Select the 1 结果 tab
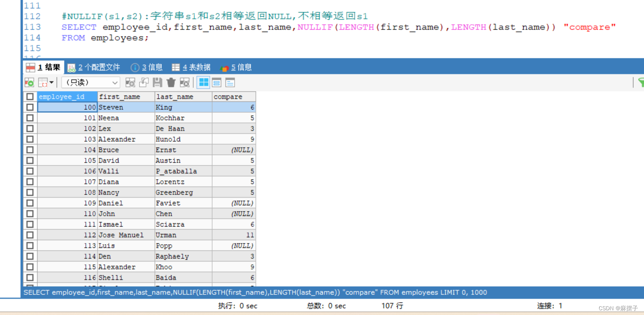This screenshot has height=315, width=644. pos(43,67)
